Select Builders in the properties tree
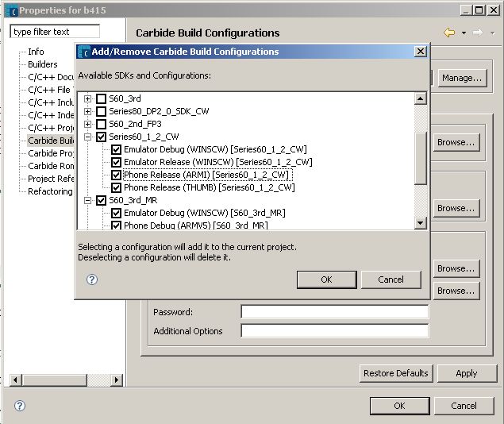Viewport: 504px width, 424px height. (43, 64)
